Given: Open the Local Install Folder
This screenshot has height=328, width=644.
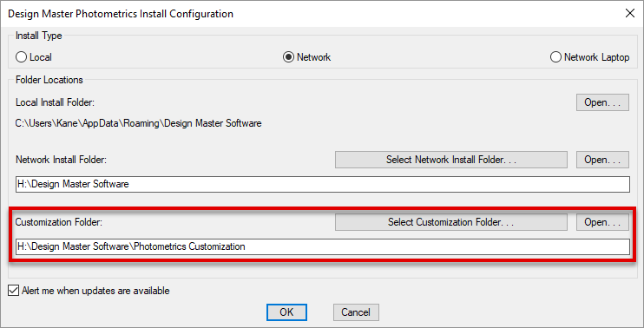Looking at the screenshot, I should click(602, 102).
